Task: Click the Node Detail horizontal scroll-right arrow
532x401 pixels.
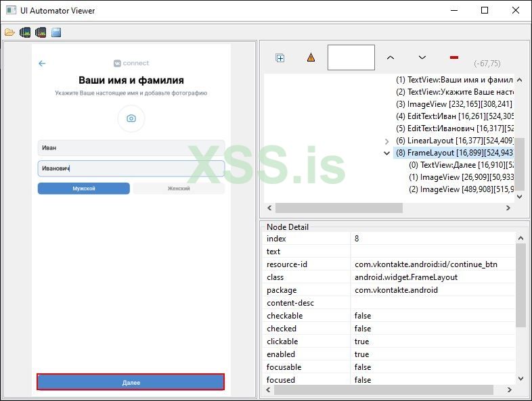Action: (x=509, y=390)
